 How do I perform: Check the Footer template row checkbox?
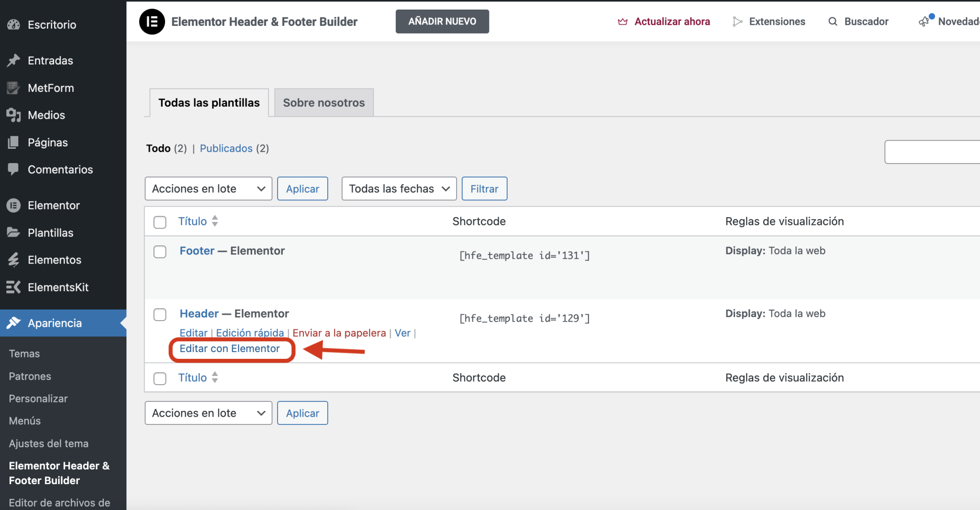tap(160, 252)
